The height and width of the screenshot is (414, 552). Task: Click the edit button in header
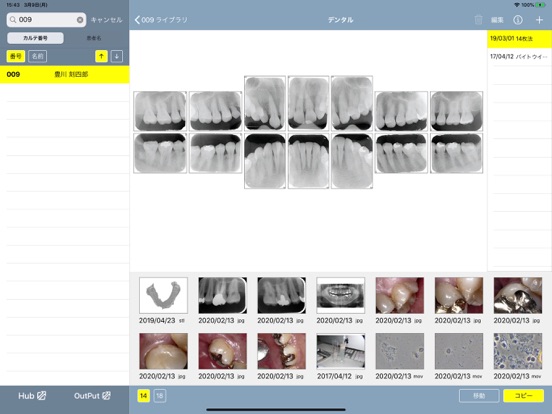pos(497,20)
